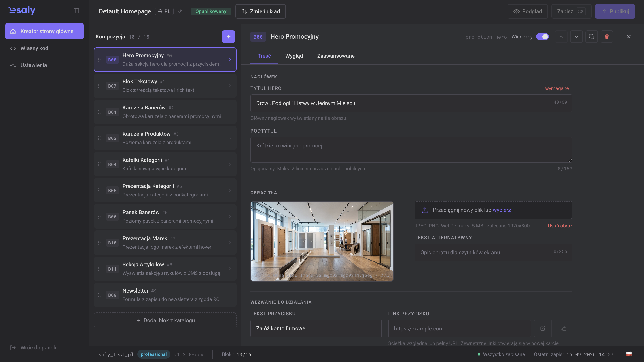Move Hero Promocyjny block down
This screenshot has height=362, width=644.
576,37
